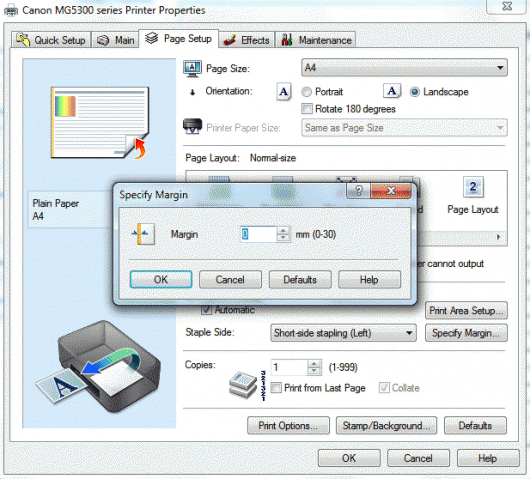Click the Portrait orientation A icon
530x479 pixels.
coord(284,92)
